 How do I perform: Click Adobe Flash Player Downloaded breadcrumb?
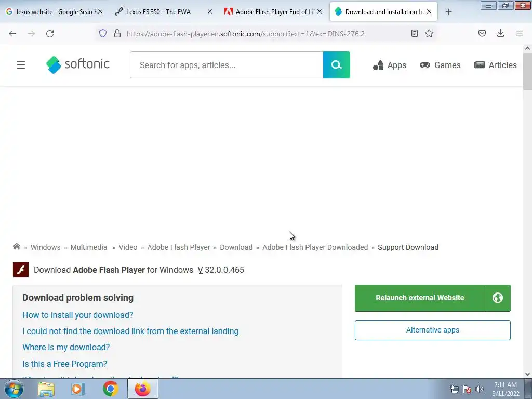pos(315,247)
